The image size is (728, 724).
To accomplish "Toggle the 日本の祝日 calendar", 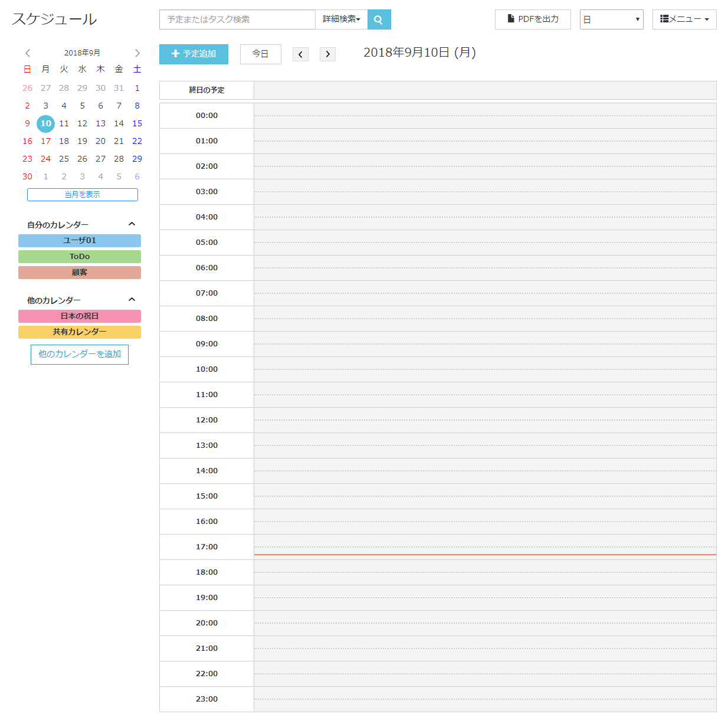I will 80,316.
